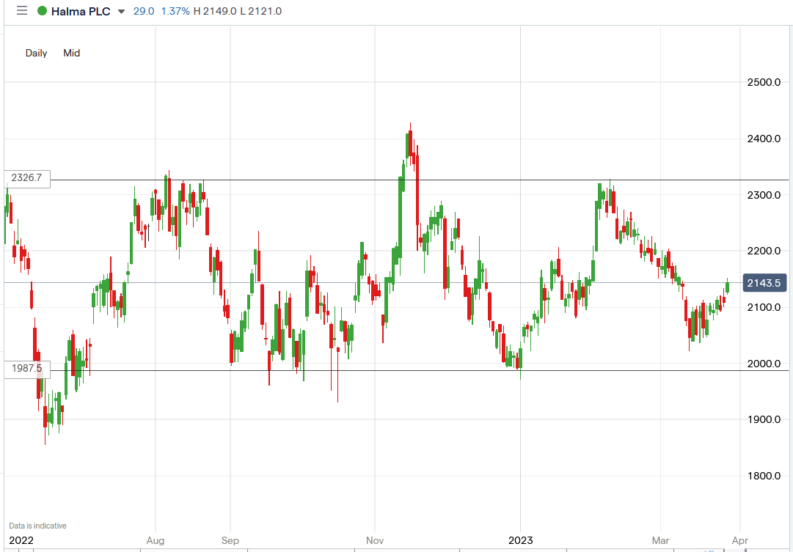
Task: Select the Halma PLC instrument name
Action: [81, 11]
